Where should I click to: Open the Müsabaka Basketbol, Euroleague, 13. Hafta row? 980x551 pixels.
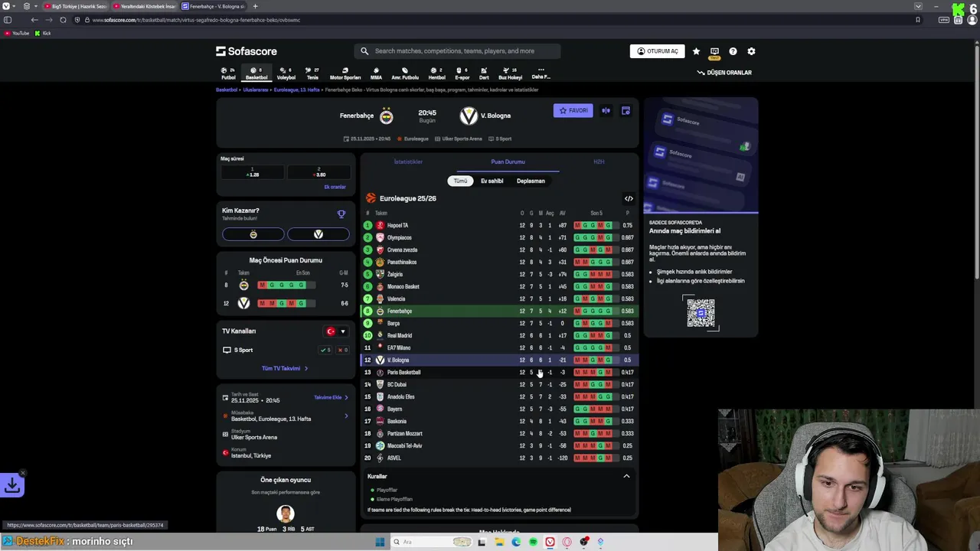(x=286, y=416)
